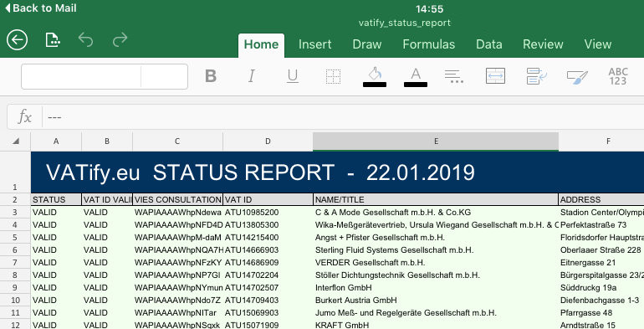Open the cell Borders icon
This screenshot has width=644, height=329.
click(333, 76)
